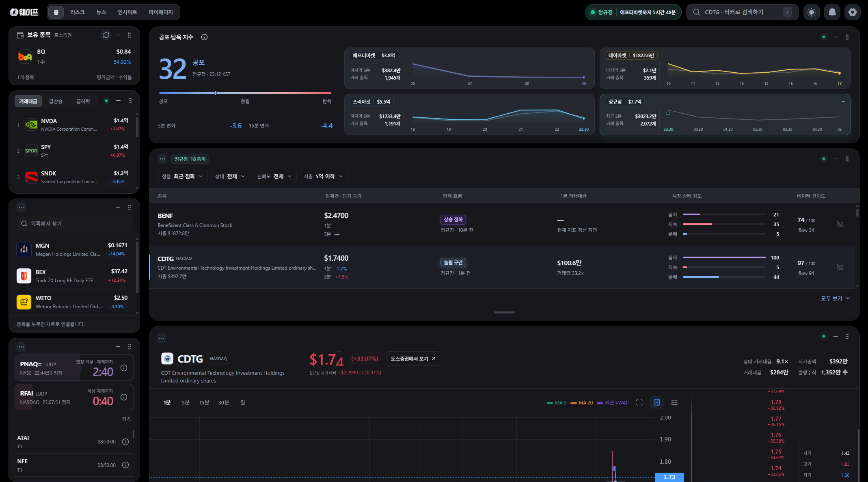Click the resize grip below the screener table
868x482 pixels.
pos(504,312)
